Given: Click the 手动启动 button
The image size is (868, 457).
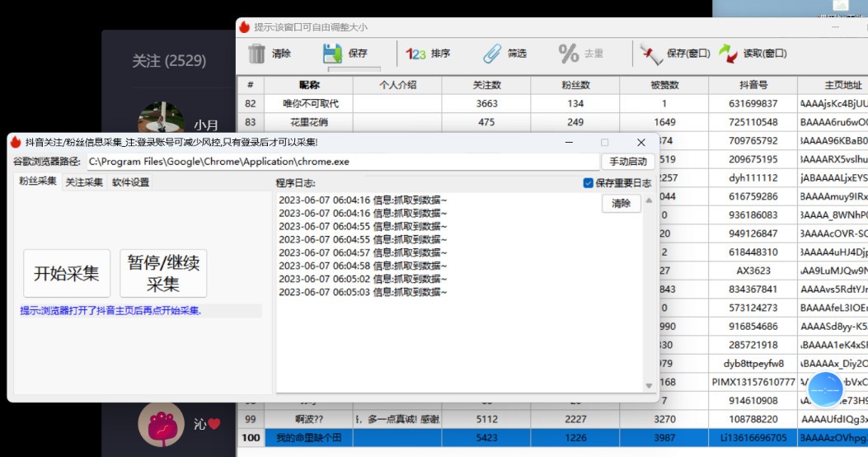Looking at the screenshot, I should (628, 161).
